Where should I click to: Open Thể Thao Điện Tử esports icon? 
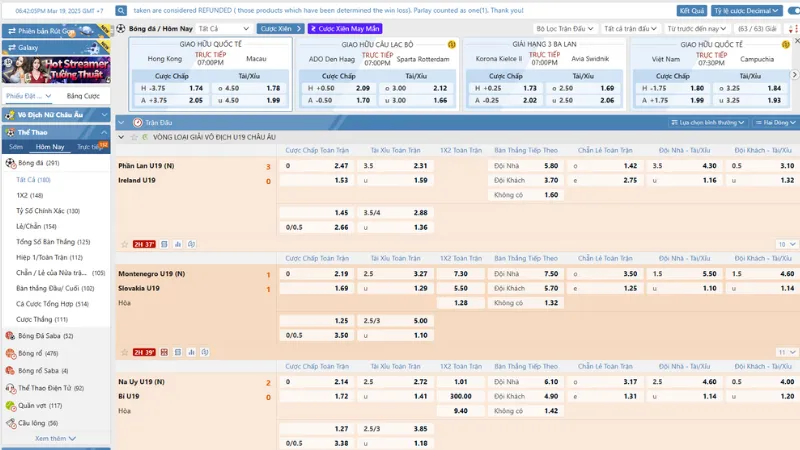pyautogui.click(x=10, y=388)
